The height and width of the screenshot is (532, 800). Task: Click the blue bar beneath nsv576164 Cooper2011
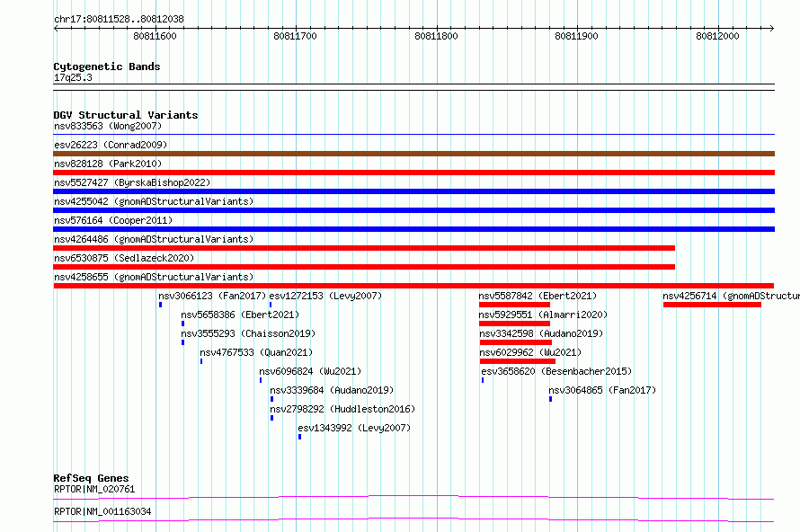coord(413,229)
